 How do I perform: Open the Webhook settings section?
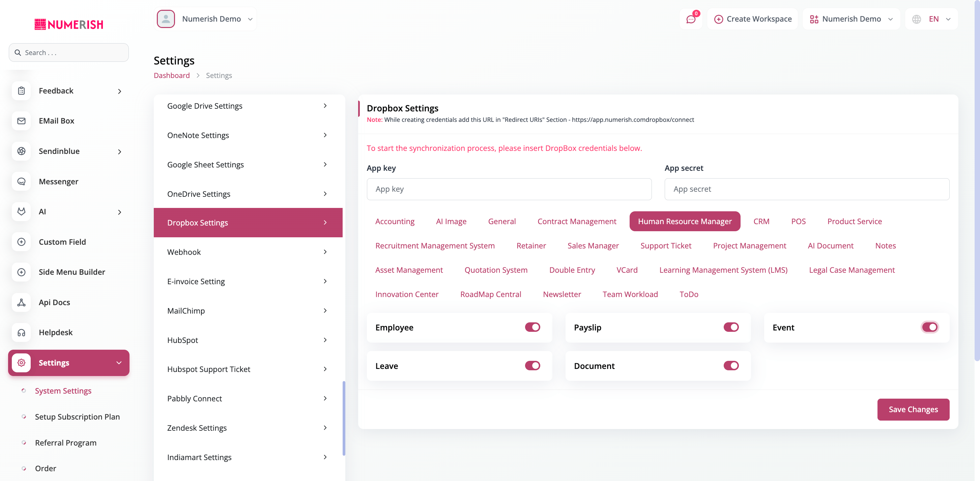pyautogui.click(x=248, y=252)
